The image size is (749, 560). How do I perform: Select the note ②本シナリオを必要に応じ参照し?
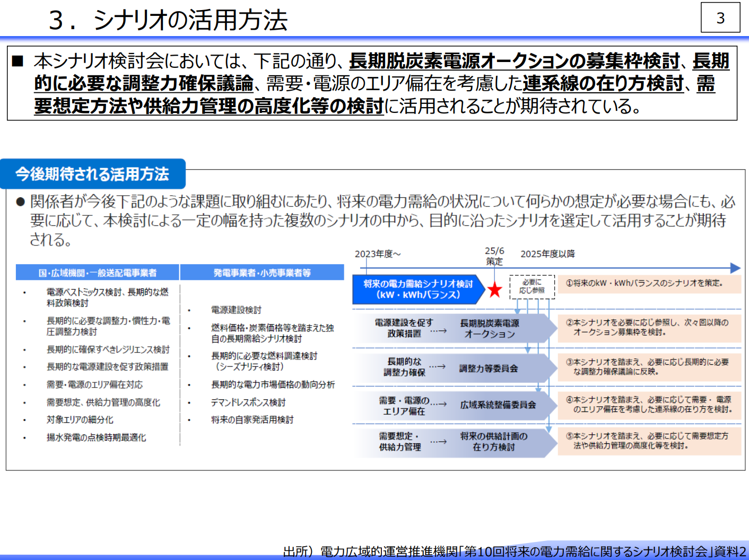tap(649, 327)
